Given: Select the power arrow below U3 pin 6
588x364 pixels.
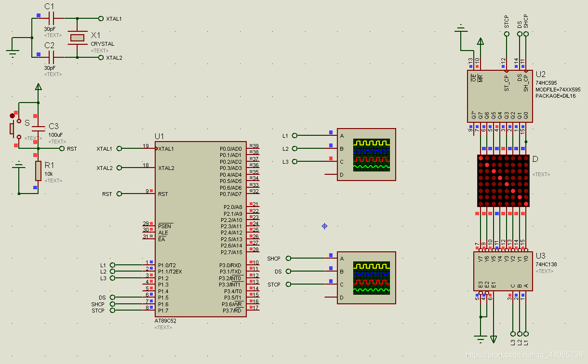Looking at the screenshot, I should [x=493, y=339].
